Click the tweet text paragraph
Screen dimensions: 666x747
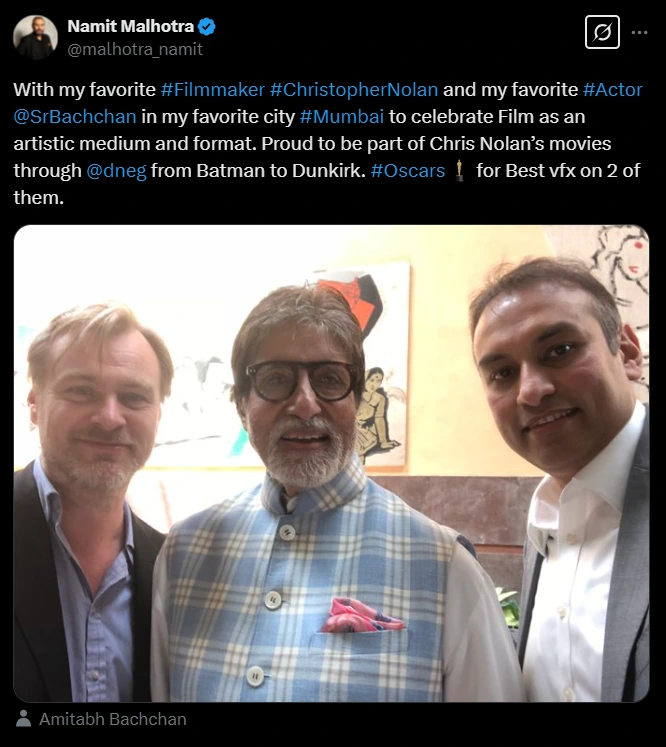328,143
